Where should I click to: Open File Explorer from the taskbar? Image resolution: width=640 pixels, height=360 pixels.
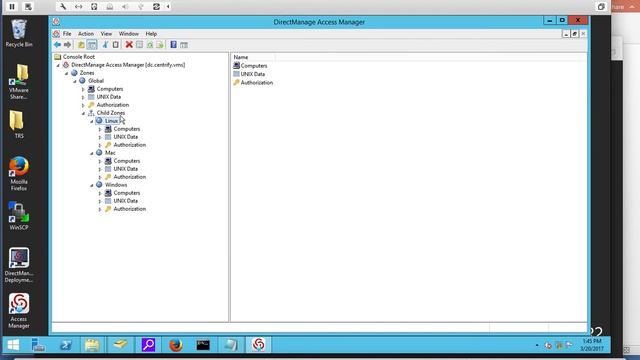click(x=92, y=345)
